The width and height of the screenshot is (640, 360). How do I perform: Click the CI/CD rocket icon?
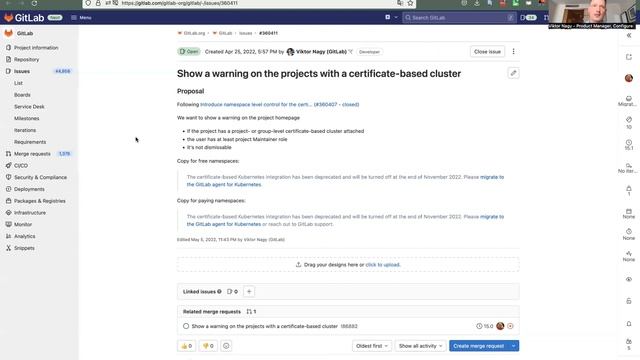[x=8, y=166]
